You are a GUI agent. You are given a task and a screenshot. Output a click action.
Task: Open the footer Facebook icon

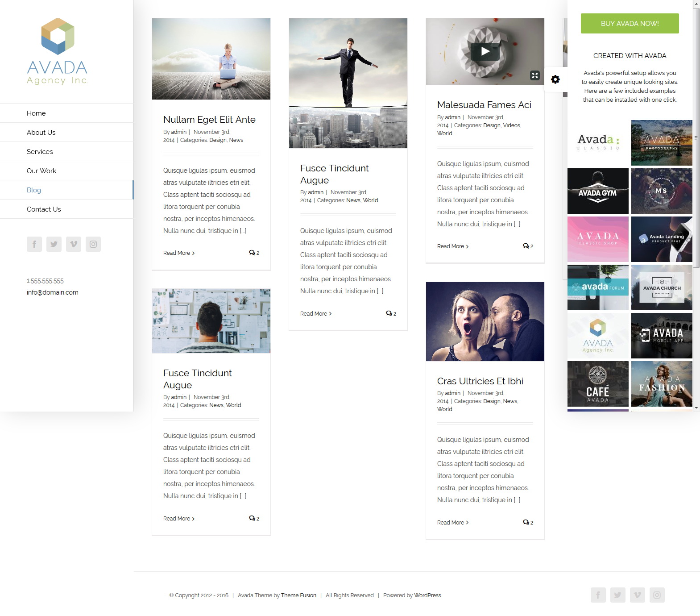pyautogui.click(x=598, y=595)
